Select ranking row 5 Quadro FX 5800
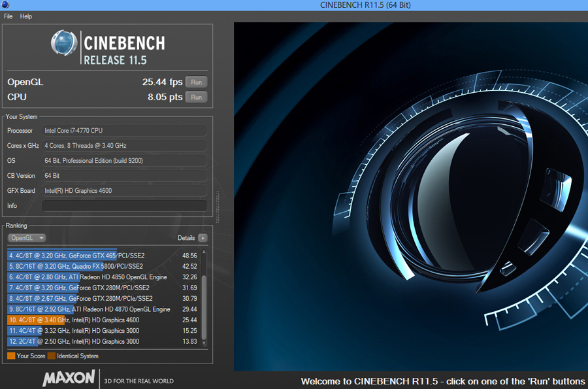This screenshot has height=389, width=588. pos(103,266)
